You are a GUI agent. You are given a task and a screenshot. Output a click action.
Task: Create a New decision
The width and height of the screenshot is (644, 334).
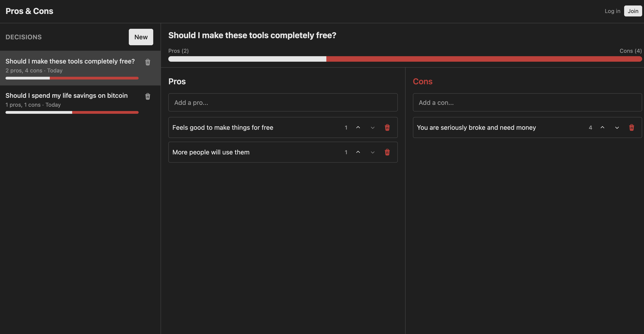point(141,37)
